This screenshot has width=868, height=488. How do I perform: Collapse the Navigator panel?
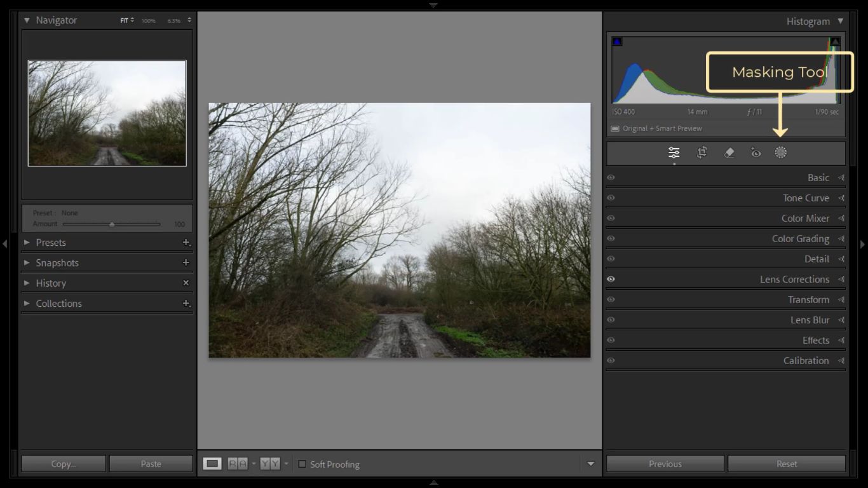[x=27, y=20]
